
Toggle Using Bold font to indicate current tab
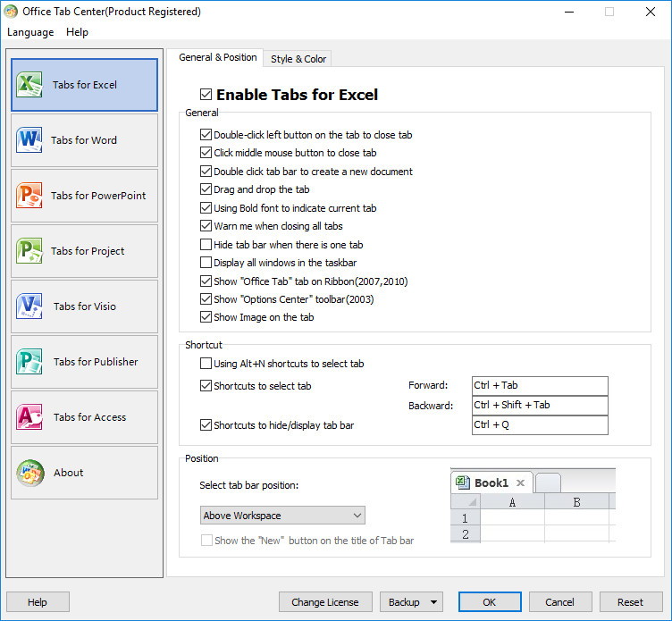pyautogui.click(x=206, y=208)
